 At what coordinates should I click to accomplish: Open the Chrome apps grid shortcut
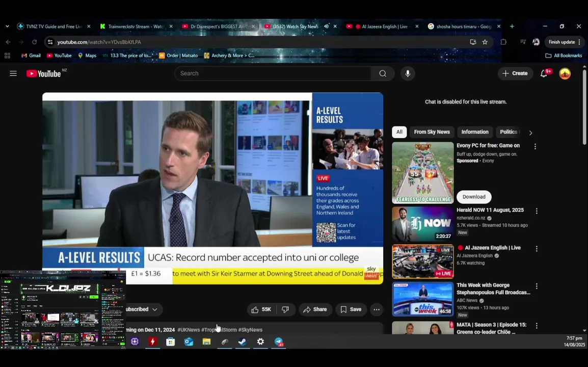(x=7, y=56)
